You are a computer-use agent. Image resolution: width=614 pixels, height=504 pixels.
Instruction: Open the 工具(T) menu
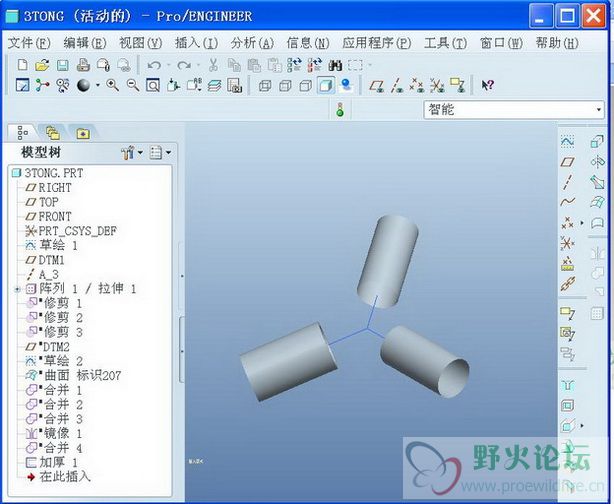(446, 43)
